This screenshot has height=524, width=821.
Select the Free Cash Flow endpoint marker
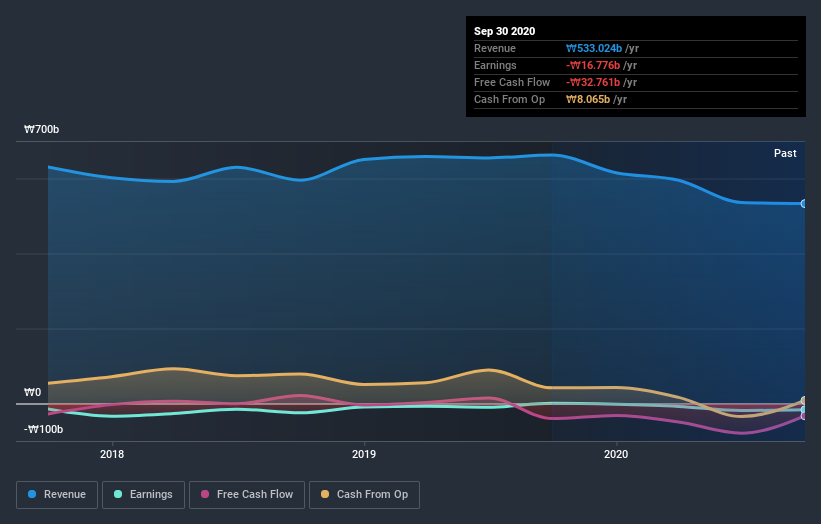coord(804,416)
